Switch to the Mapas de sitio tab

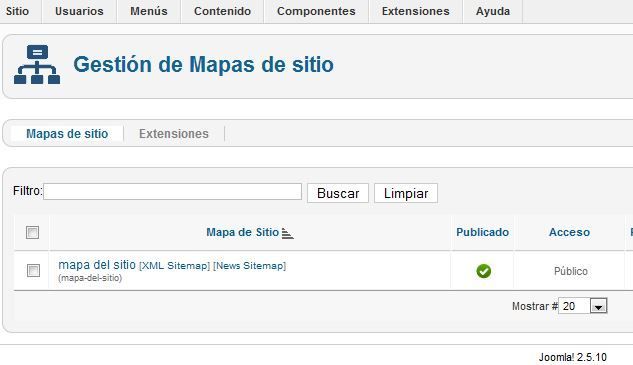click(x=67, y=134)
